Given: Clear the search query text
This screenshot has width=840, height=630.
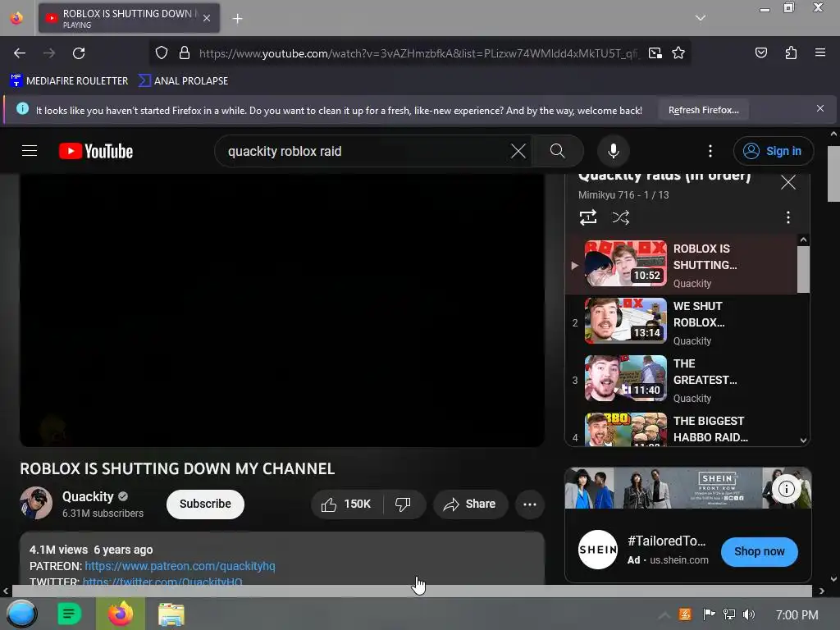Looking at the screenshot, I should [518, 151].
